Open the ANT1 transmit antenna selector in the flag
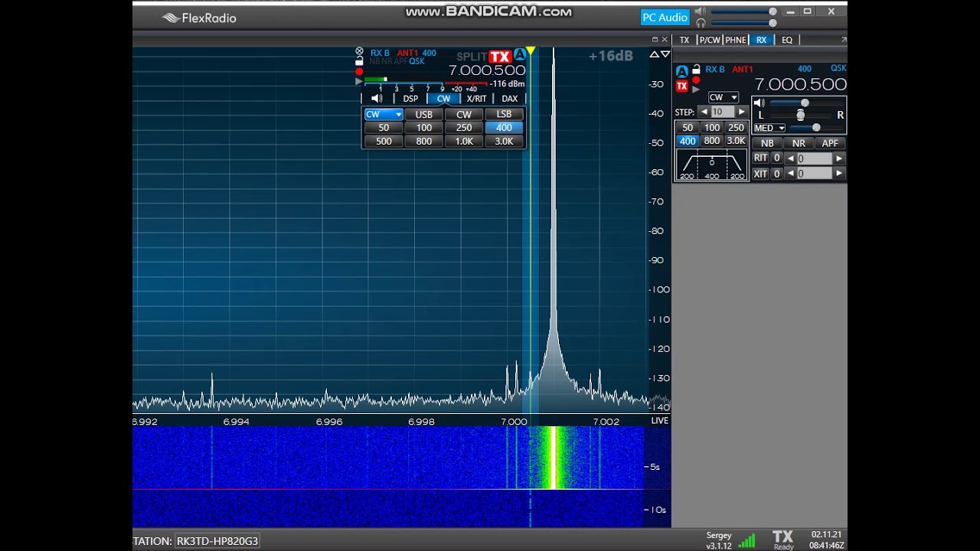This screenshot has width=980, height=551. pyautogui.click(x=407, y=54)
